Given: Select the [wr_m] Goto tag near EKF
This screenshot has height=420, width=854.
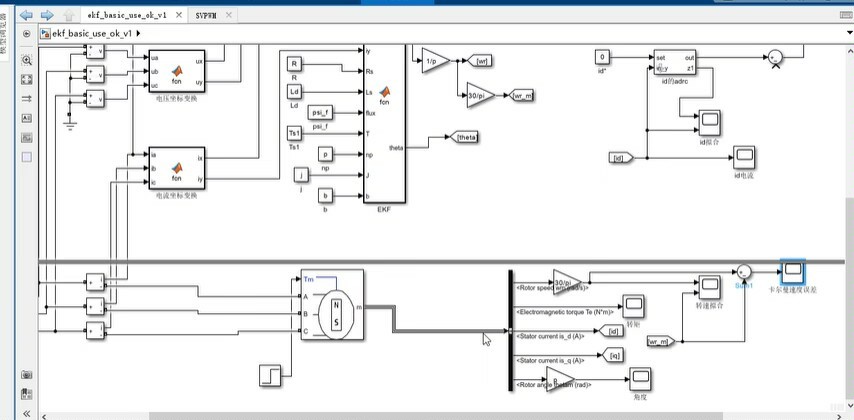Looking at the screenshot, I should [520, 96].
